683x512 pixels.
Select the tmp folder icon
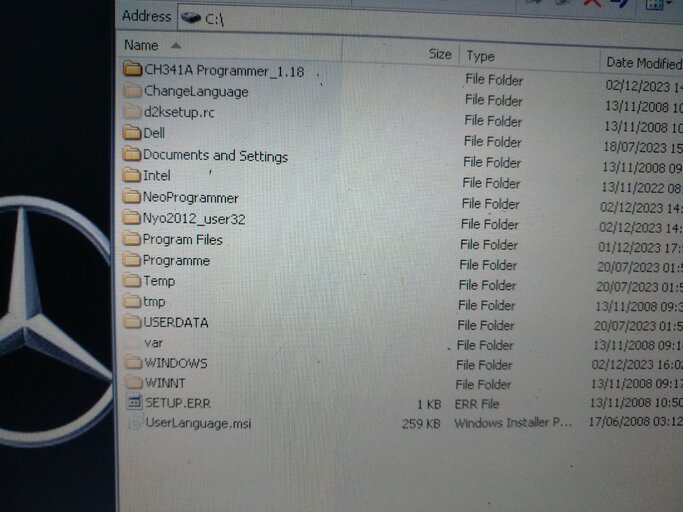(x=132, y=300)
